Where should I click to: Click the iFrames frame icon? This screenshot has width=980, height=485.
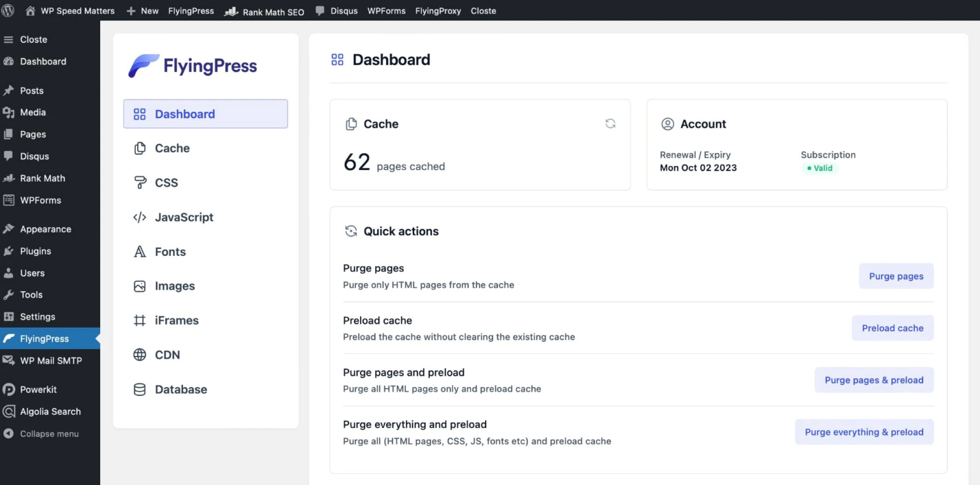click(x=140, y=320)
